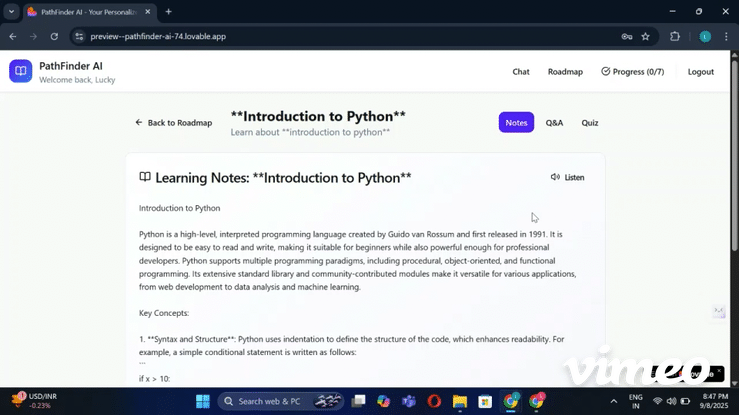Log out of PathFinder AI
This screenshot has height=415, width=739.
(x=700, y=72)
